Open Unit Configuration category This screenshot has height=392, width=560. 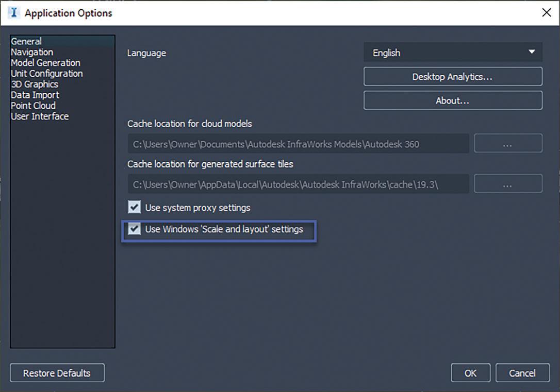(46, 74)
